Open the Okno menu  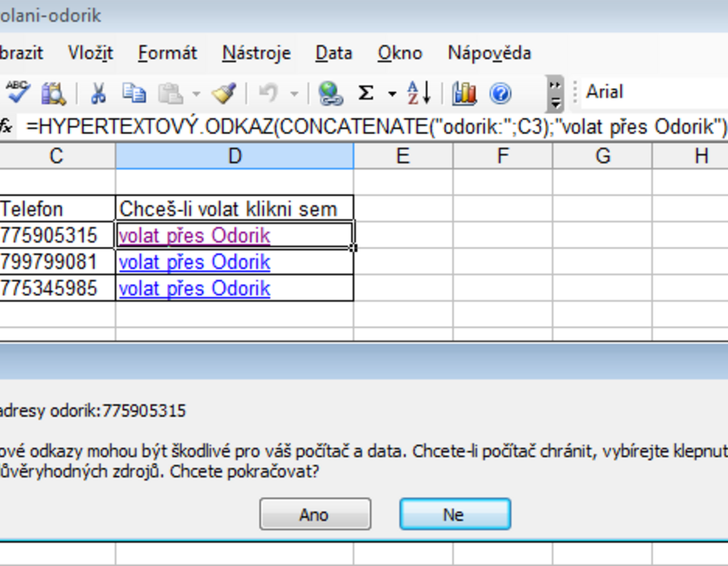400,53
